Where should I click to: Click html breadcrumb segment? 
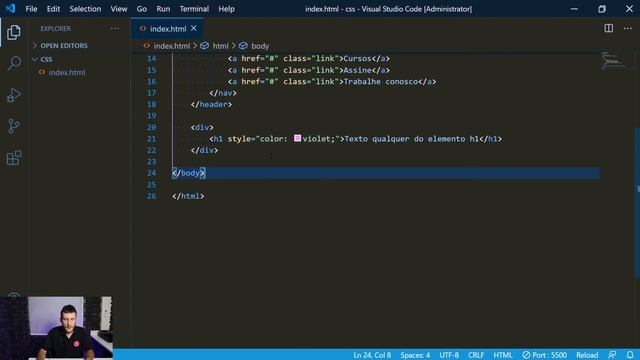(220, 46)
